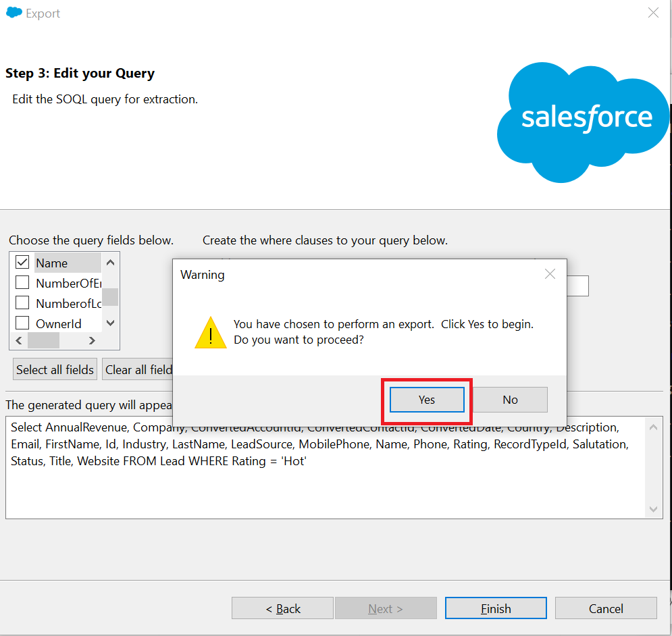672x636 pixels.
Task: Check the NumberOfEmployees field checkbox
Action: (22, 282)
